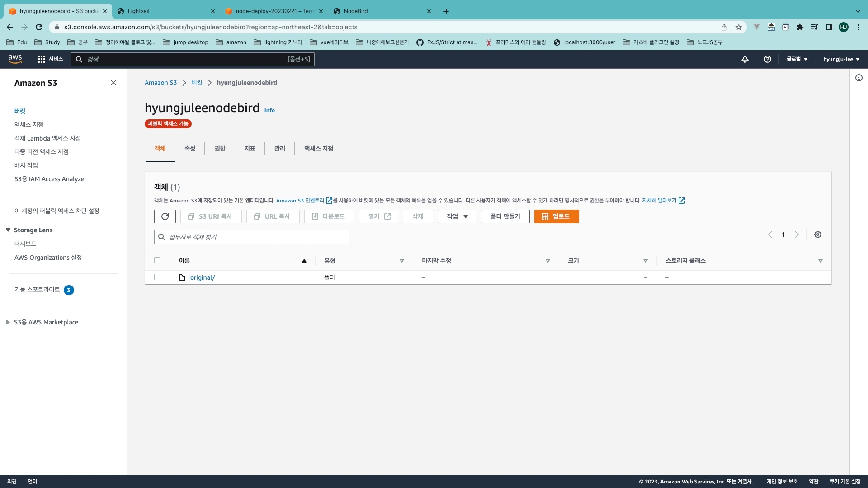This screenshot has width=868, height=488.
Task: Open the notifications bell icon
Action: (745, 59)
